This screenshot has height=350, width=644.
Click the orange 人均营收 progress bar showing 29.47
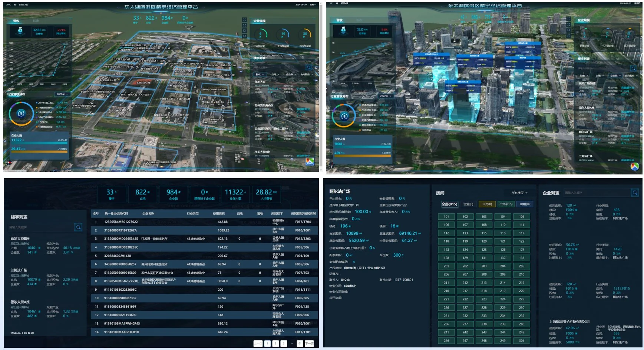[x=39, y=151]
